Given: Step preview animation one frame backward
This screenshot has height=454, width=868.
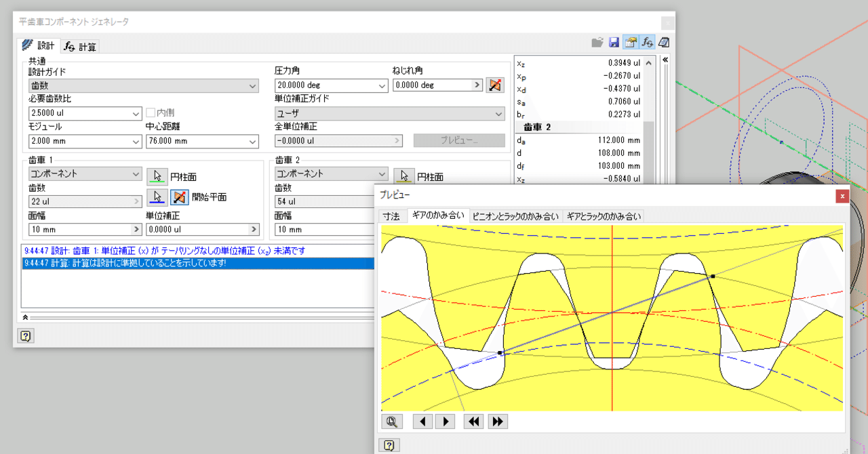Looking at the screenshot, I should [422, 421].
